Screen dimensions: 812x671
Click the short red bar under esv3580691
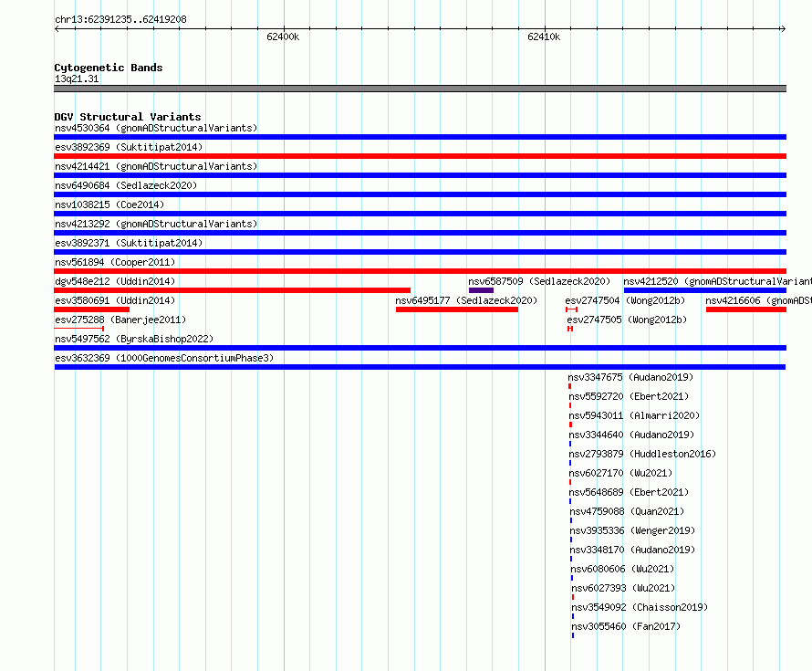[x=91, y=309]
